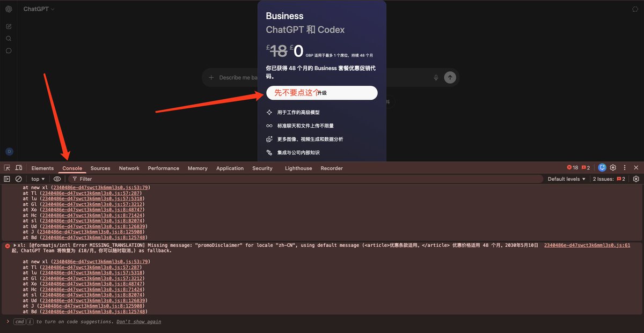644x333 pixels.
Task: Open DevTools settings gear in tab bar
Action: 613,168
